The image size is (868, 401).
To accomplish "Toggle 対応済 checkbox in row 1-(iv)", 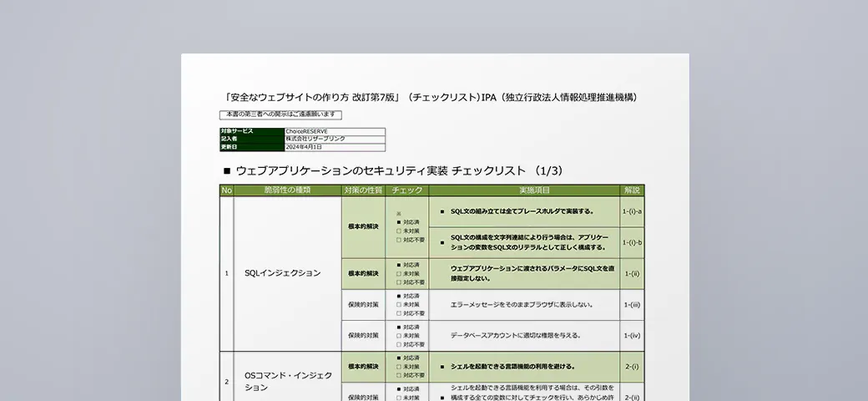I will point(399,327).
